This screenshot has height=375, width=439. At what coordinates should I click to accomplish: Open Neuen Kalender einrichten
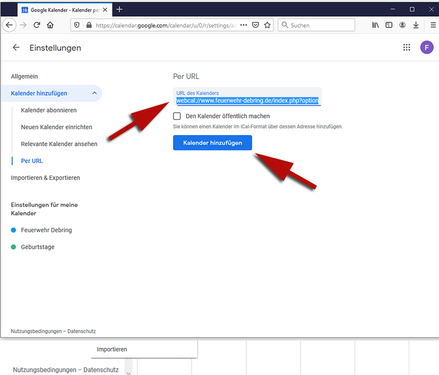pyautogui.click(x=56, y=127)
